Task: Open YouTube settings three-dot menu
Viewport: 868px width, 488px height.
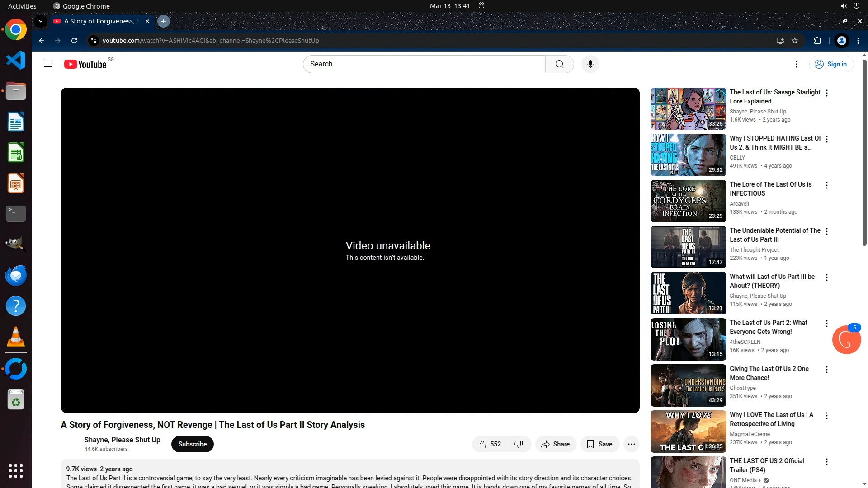Action: click(797, 64)
